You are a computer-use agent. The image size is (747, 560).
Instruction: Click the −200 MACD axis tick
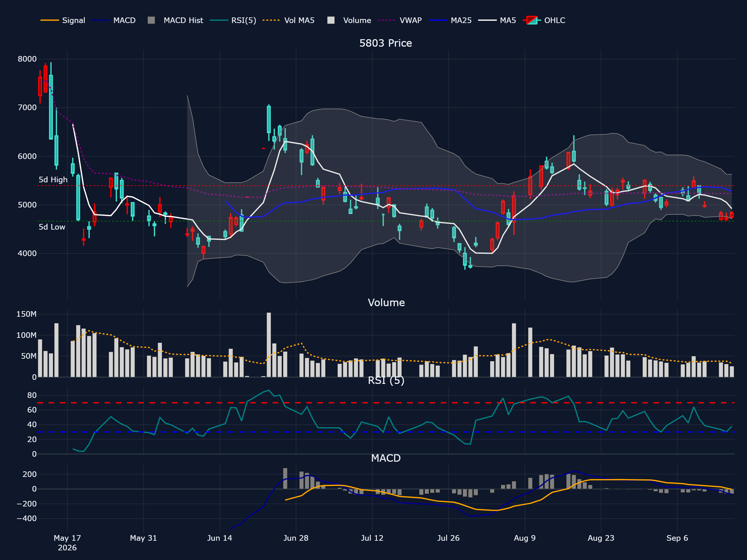27,504
